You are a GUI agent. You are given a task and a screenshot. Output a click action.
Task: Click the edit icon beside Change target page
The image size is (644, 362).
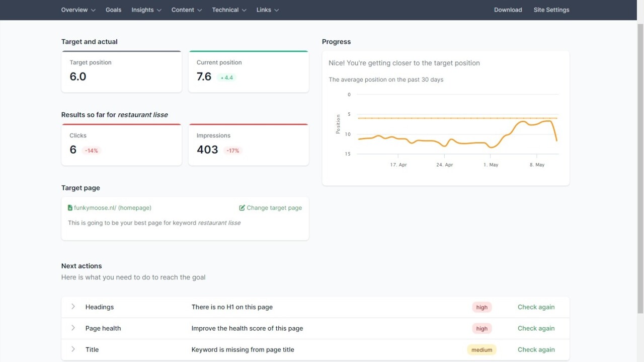coord(242,208)
